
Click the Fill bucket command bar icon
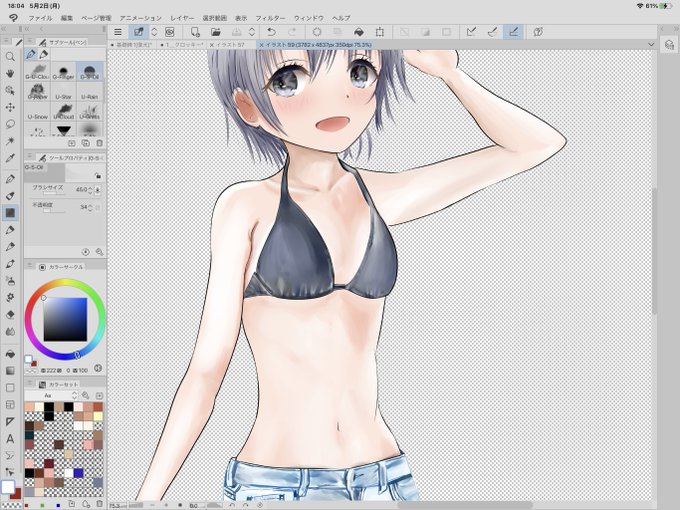pos(359,32)
